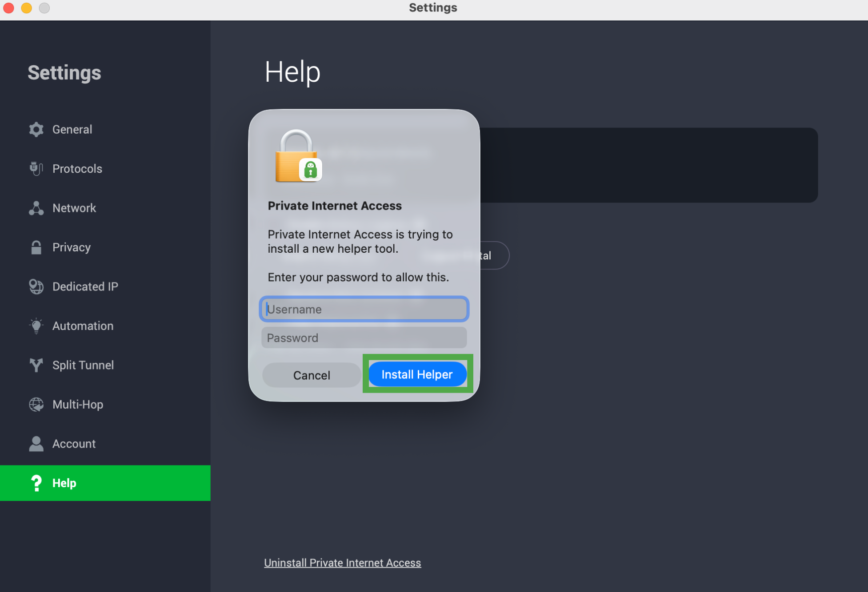
Task: Switch to the Protocols tab
Action: (x=105, y=169)
